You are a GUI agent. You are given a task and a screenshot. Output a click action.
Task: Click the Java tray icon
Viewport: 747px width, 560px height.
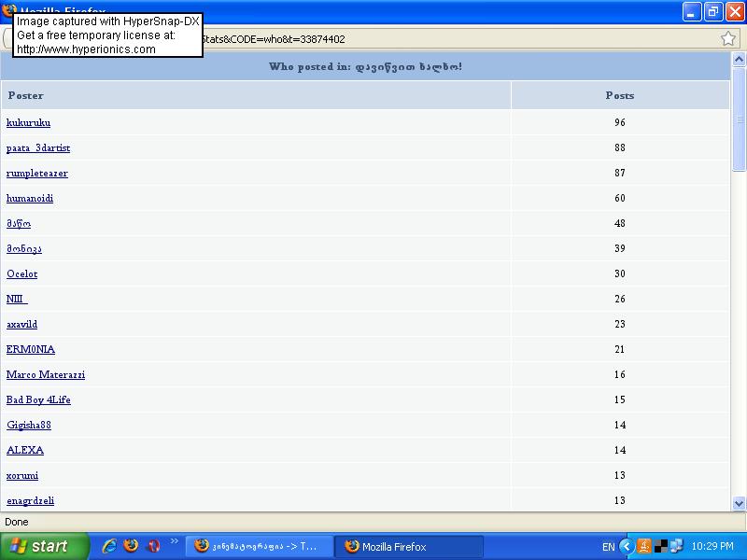[x=644, y=546]
